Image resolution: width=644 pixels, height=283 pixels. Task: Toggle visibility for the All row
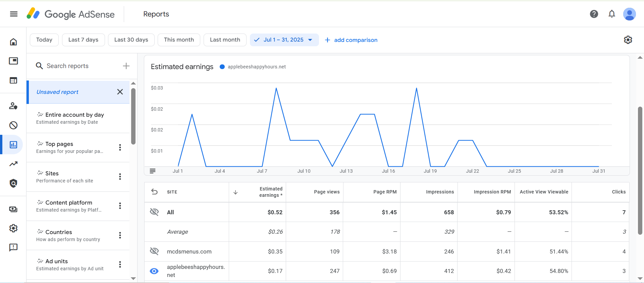click(x=154, y=212)
